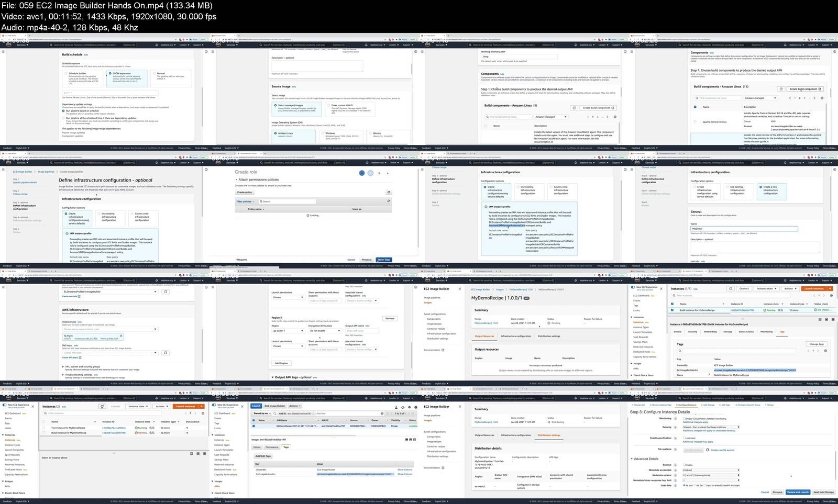Open Actions dropdown in AMIs frame

295,406
